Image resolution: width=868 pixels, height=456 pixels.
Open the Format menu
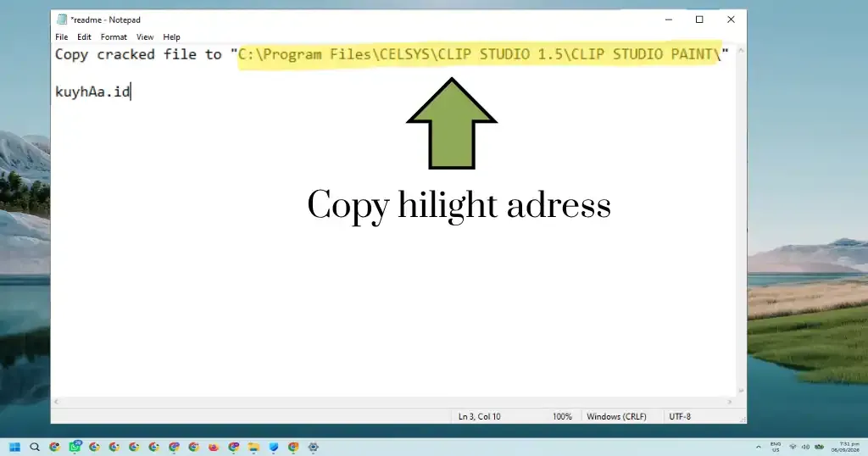(114, 37)
